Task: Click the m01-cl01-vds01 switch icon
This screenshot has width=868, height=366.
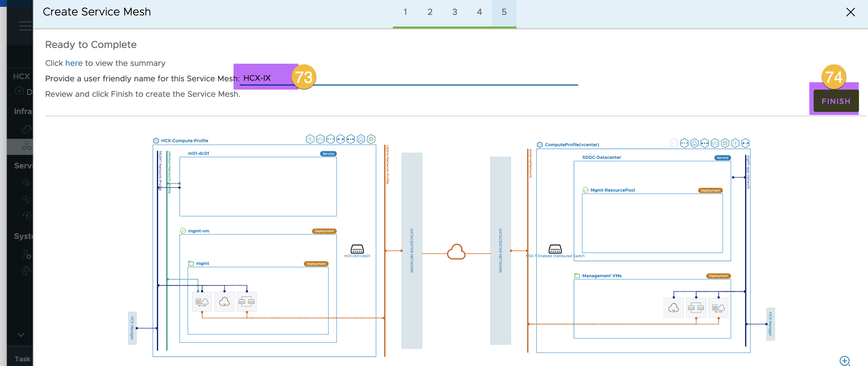Action: click(x=357, y=249)
